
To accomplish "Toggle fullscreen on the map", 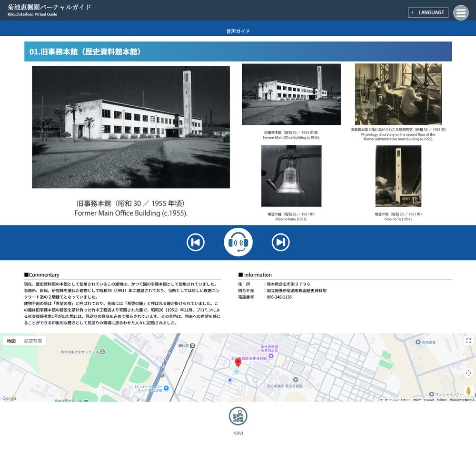I will tap(468, 341).
